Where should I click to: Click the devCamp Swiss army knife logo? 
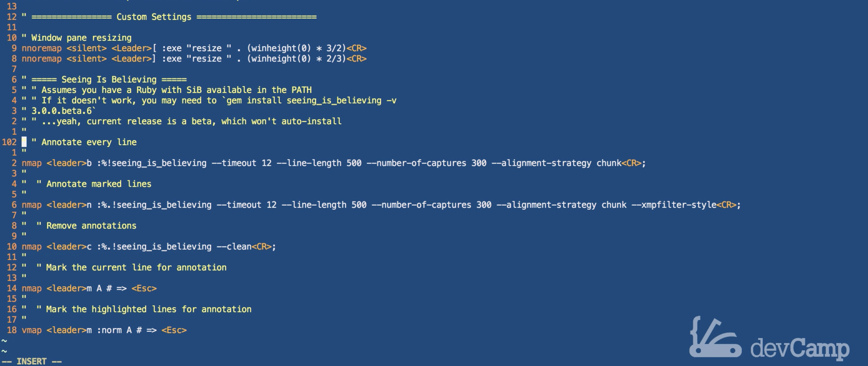(x=715, y=338)
